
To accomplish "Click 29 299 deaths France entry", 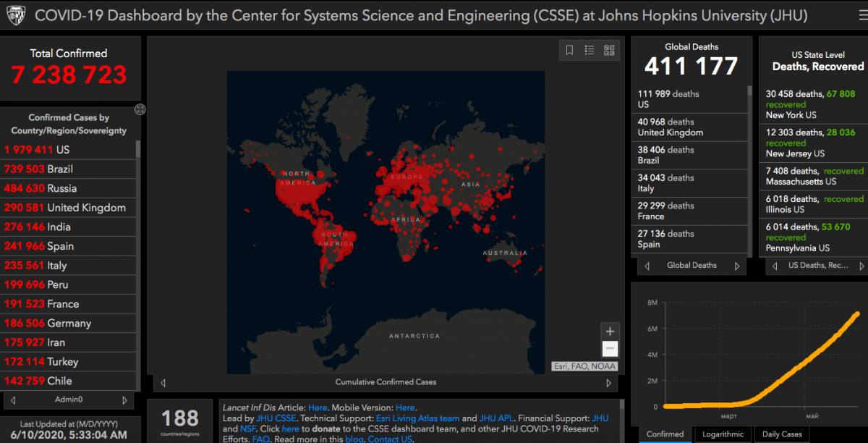I will tap(689, 211).
